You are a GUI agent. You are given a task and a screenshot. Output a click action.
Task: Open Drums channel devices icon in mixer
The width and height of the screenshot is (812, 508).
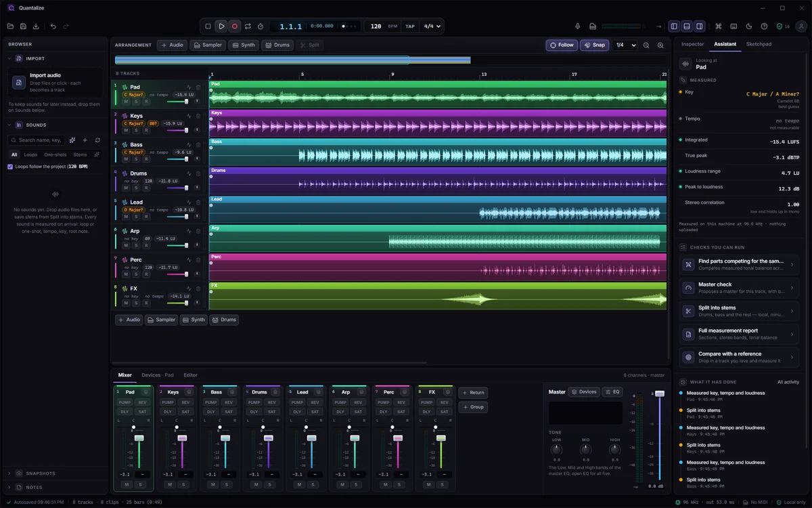point(275,391)
